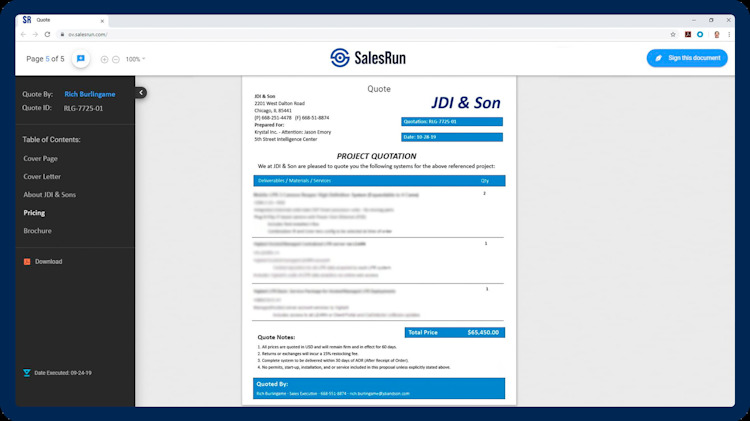Click the browser back arrow
The image size is (750, 421).
click(x=23, y=34)
